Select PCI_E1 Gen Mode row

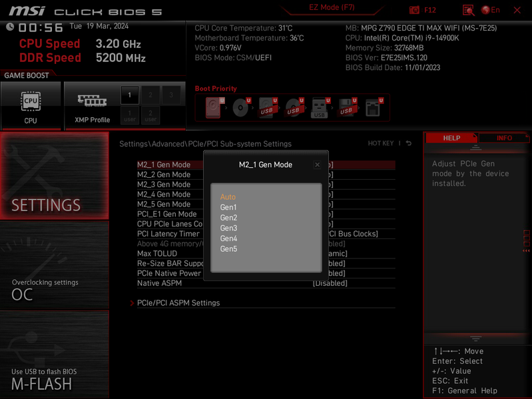(x=266, y=214)
